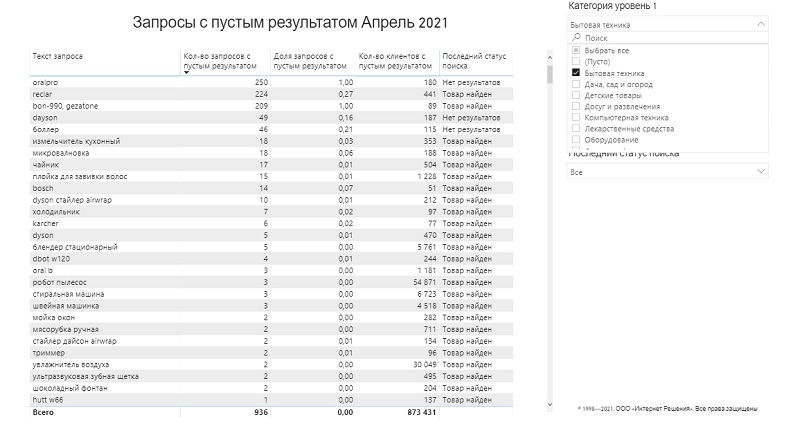Select the мойка окон query
The width and height of the screenshot is (800, 426).
point(54,317)
